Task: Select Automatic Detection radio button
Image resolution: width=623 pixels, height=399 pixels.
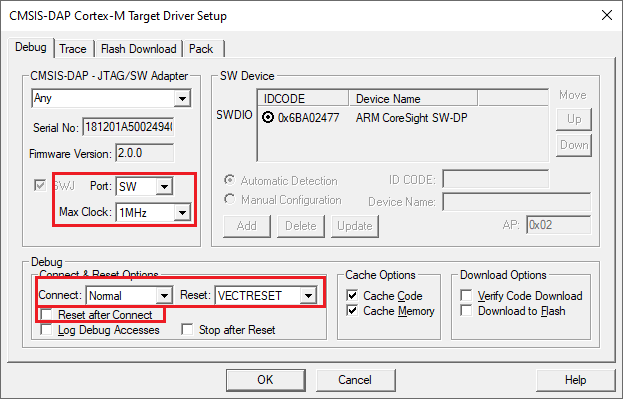Action: [229, 180]
